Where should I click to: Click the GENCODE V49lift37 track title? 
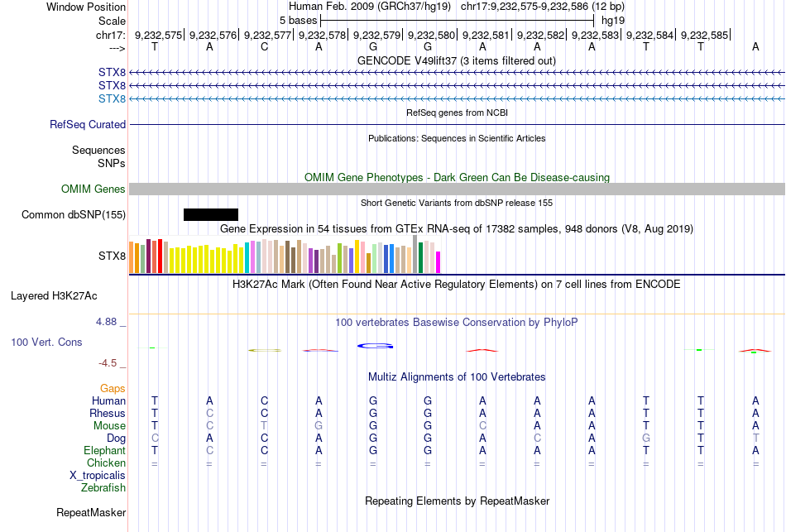pyautogui.click(x=456, y=60)
